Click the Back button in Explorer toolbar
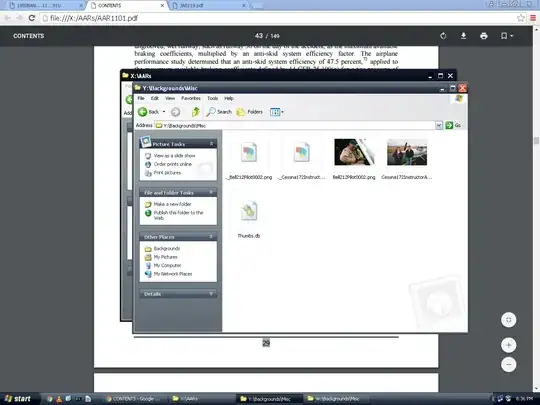540x405 pixels. click(x=148, y=112)
